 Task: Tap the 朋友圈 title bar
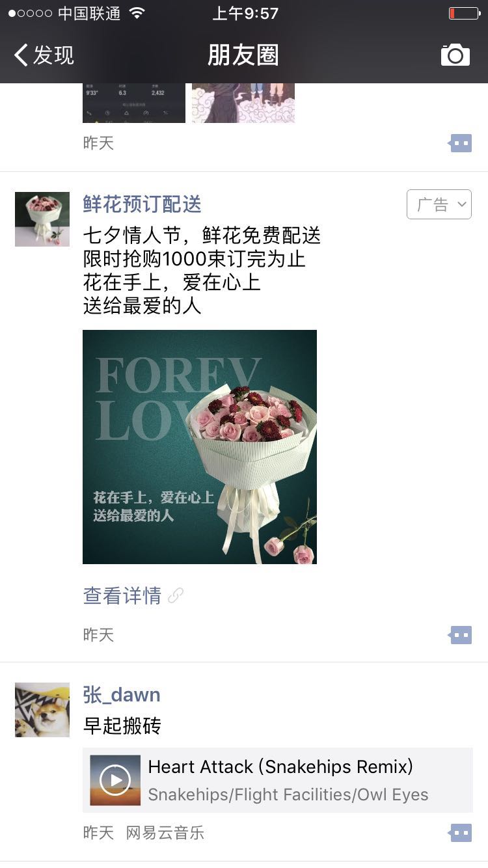243,55
